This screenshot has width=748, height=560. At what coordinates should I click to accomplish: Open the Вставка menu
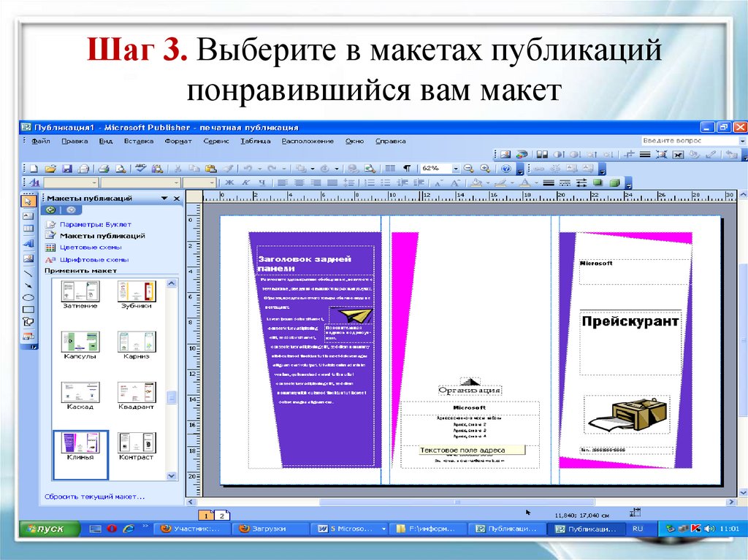point(138,141)
